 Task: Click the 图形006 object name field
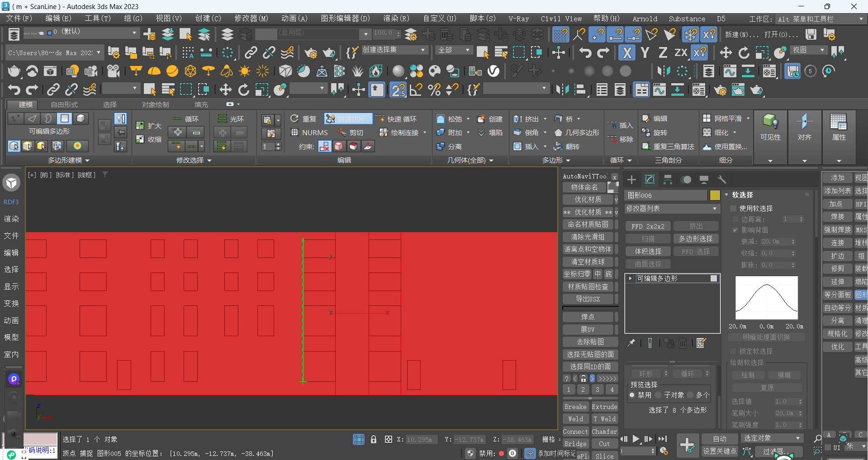(x=665, y=195)
